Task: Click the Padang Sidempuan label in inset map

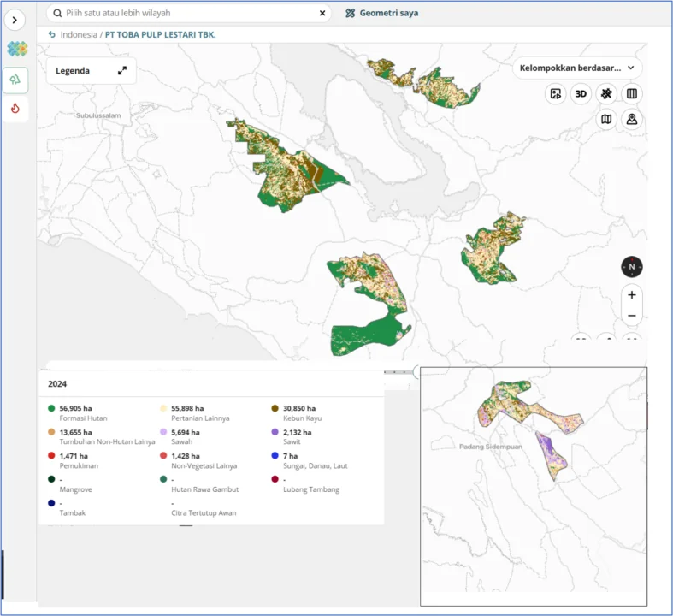Action: pyautogui.click(x=491, y=447)
